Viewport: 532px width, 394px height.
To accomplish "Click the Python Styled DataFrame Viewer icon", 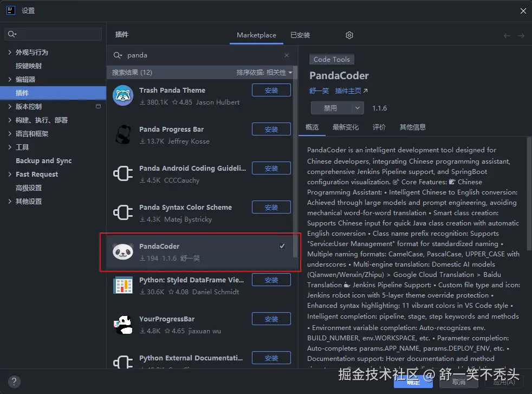I will 123,285.
